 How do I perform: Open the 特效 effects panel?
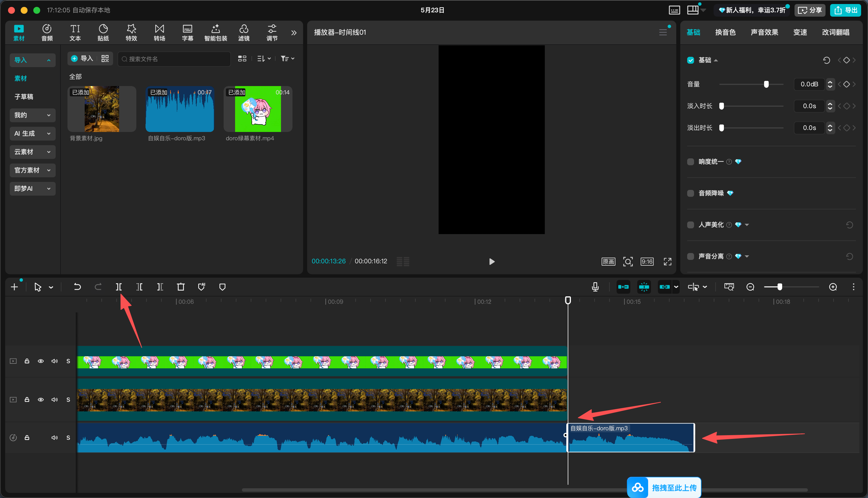click(x=131, y=32)
